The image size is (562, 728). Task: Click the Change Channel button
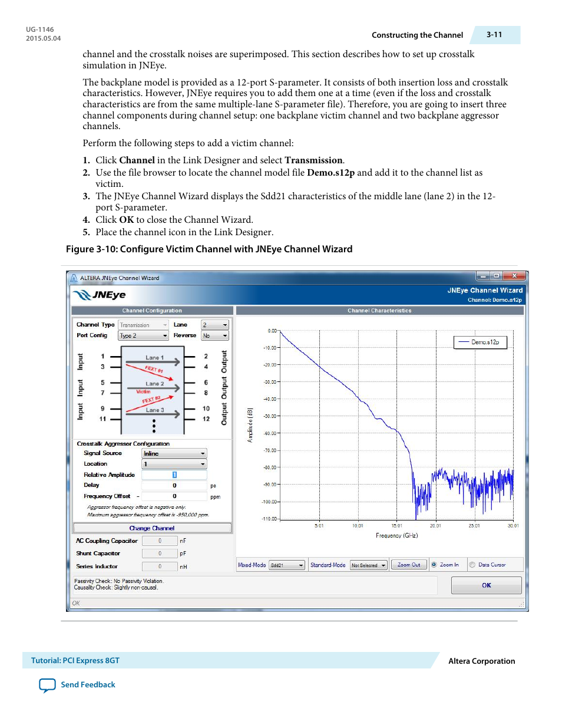152,528
